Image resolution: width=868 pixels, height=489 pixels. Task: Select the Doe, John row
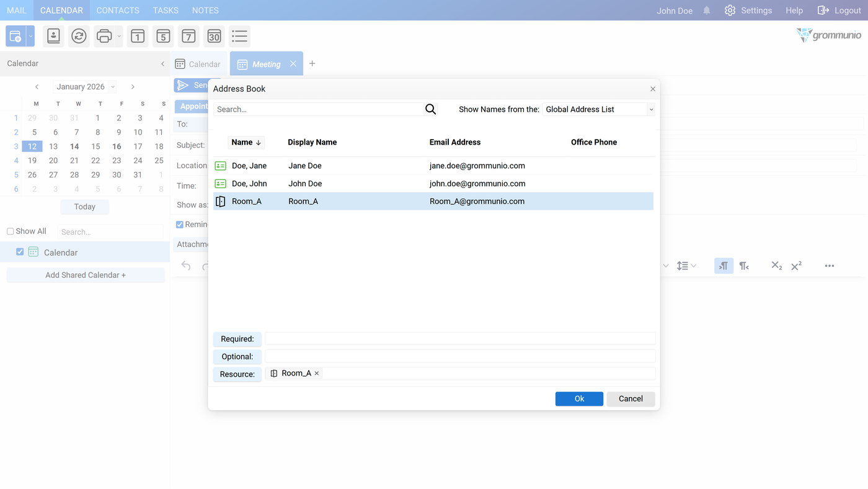433,184
